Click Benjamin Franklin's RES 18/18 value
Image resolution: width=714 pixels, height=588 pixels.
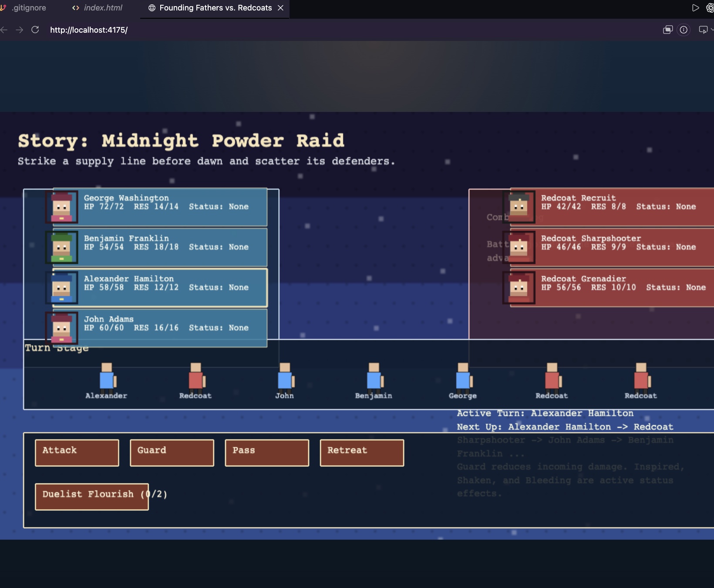[x=156, y=247]
